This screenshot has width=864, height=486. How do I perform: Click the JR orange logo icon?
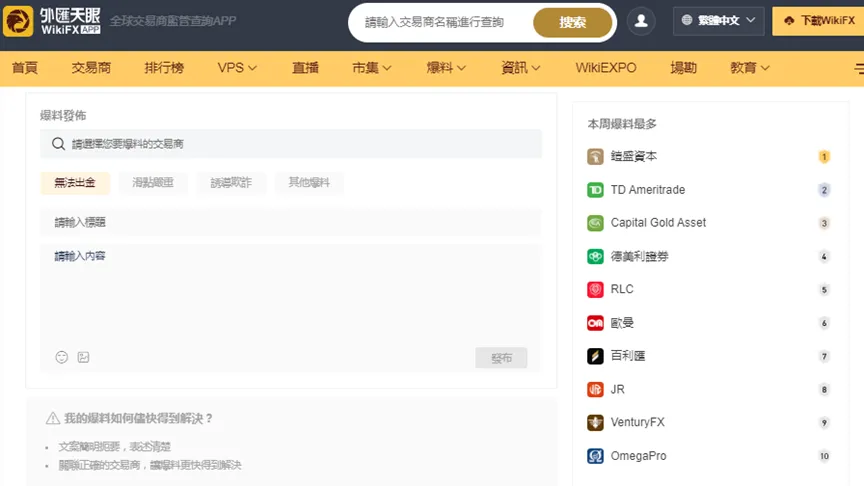tap(595, 390)
